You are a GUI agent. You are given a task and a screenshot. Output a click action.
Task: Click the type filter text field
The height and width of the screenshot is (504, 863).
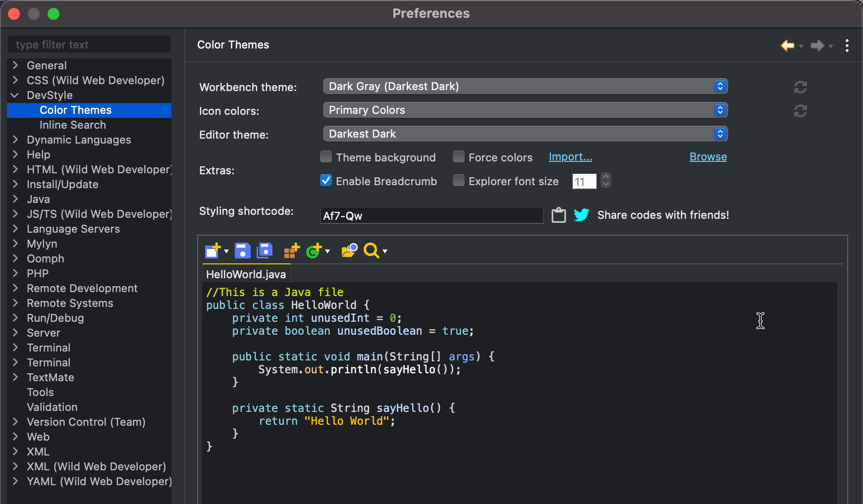[x=89, y=45]
